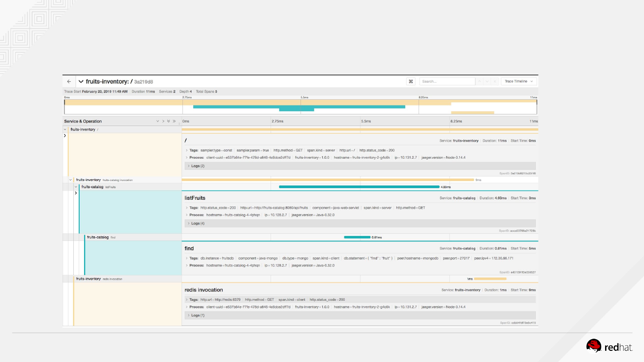Viewport: 644px width, 362px height.
Task: Click the fruits-catalog invocation 9ms span bar
Action: coord(328,180)
